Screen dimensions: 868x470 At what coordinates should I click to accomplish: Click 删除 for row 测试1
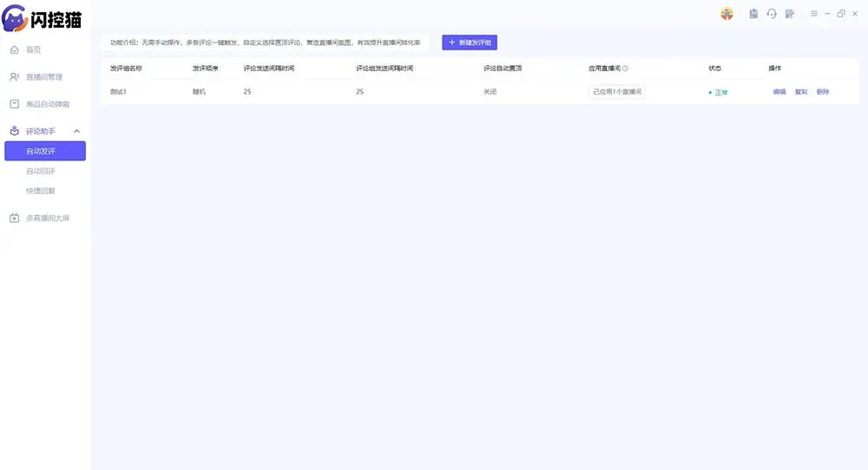[823, 92]
